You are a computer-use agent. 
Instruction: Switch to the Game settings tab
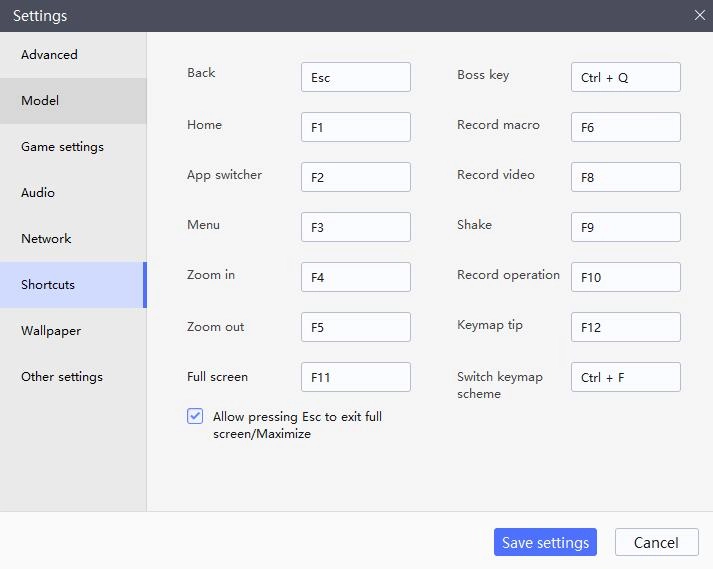pos(73,146)
